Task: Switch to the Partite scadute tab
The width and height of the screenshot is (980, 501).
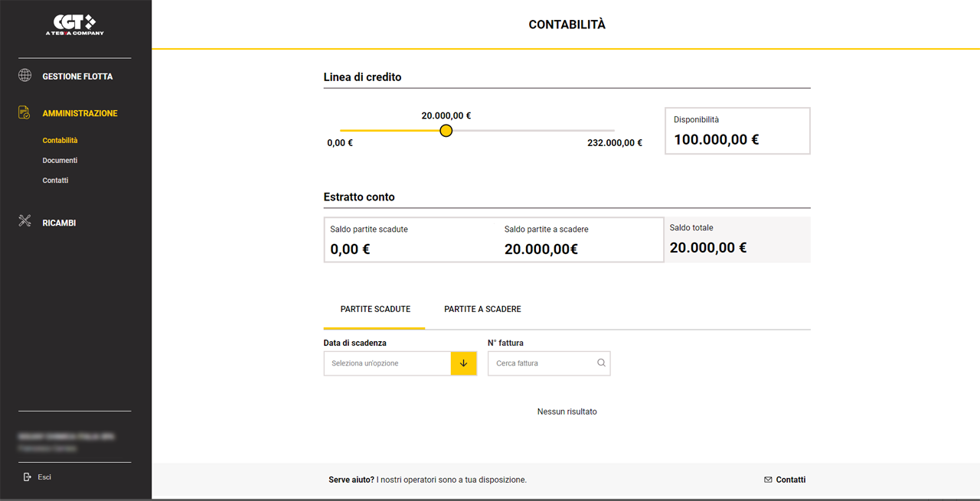Action: point(375,309)
